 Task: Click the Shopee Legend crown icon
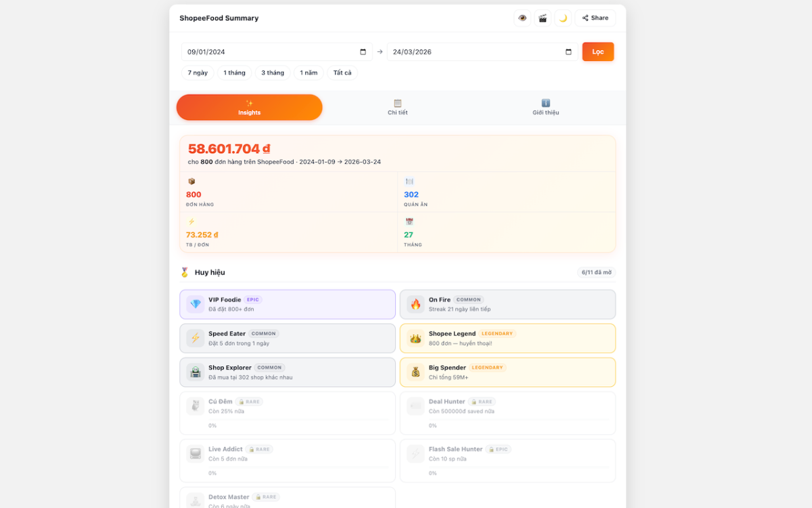pyautogui.click(x=415, y=338)
